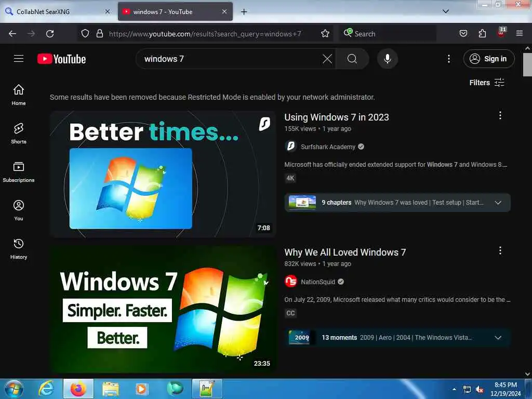Click the YouTube logo

coord(62,59)
